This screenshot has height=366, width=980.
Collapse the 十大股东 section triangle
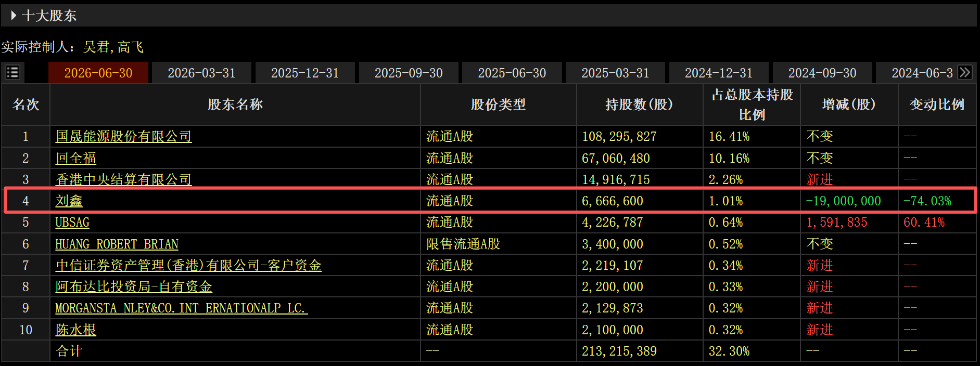[x=14, y=16]
